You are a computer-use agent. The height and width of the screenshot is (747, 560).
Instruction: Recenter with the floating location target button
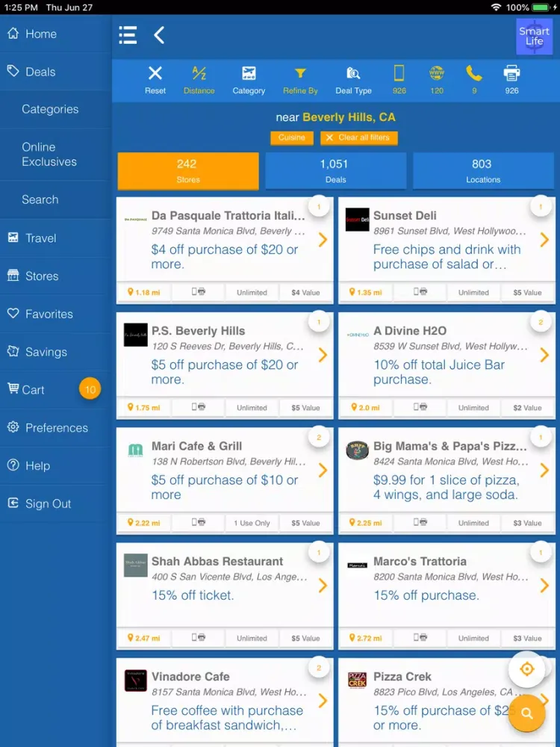526,669
